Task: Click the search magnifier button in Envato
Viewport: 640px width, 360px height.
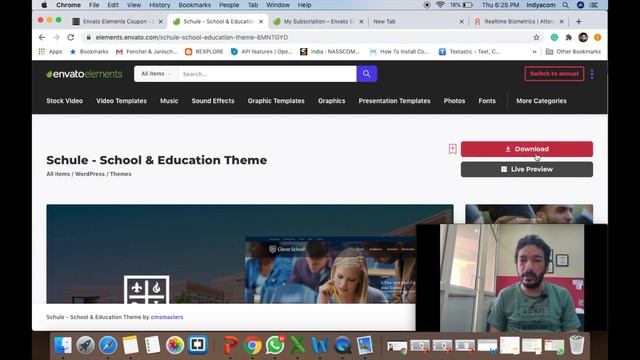Action: point(367,74)
